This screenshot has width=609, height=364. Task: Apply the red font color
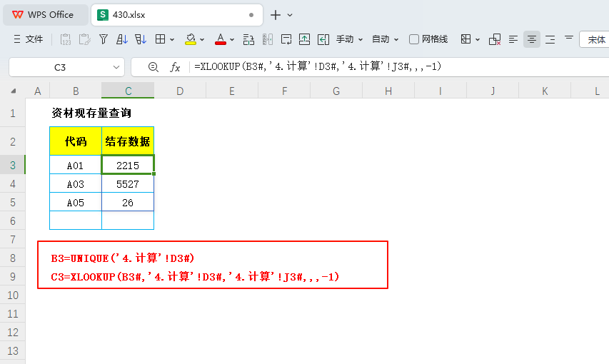[x=220, y=39]
